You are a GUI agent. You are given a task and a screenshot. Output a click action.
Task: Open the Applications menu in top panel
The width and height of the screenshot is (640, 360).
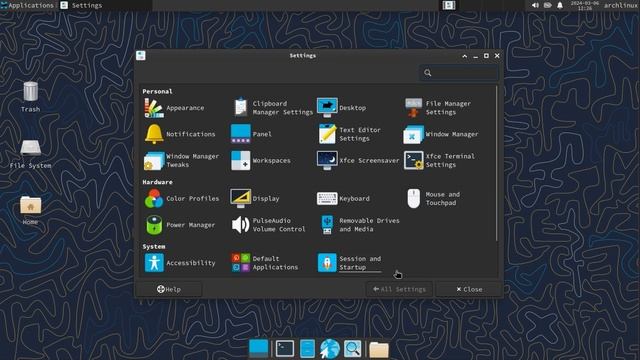27,5
